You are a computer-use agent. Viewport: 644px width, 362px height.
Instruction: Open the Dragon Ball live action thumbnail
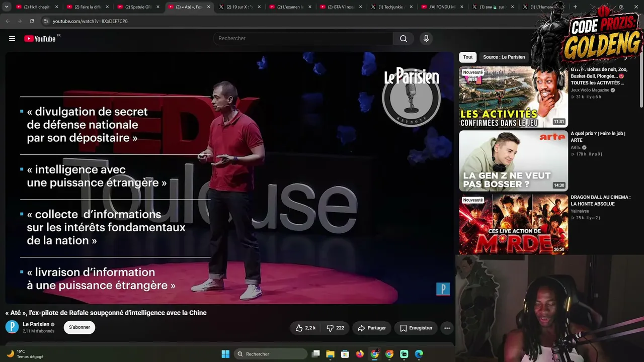pyautogui.click(x=513, y=224)
